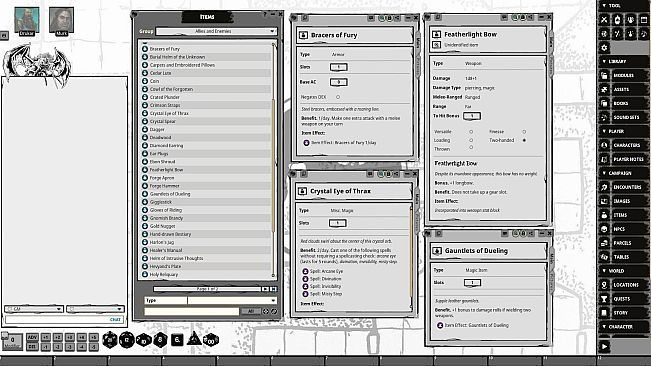Open the Modules library icon
Screen dimensions: 651x366
604,76
